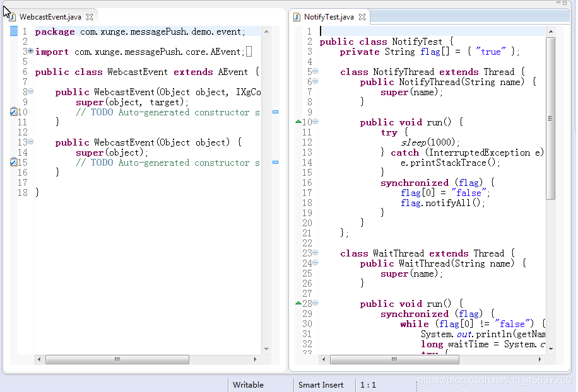Viewport: 578px width, 392px height.
Task: Click 'flag[0] = "false";' line
Action: coord(445,193)
